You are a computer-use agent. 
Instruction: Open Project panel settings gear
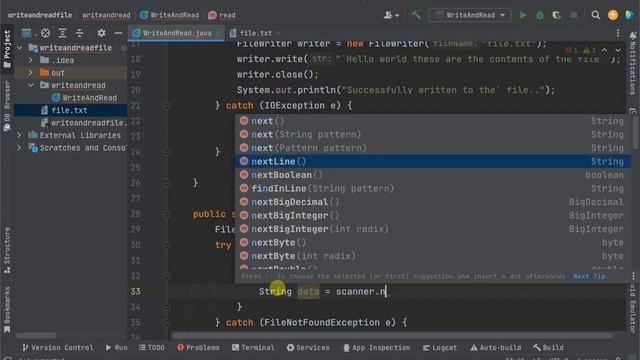[101, 33]
